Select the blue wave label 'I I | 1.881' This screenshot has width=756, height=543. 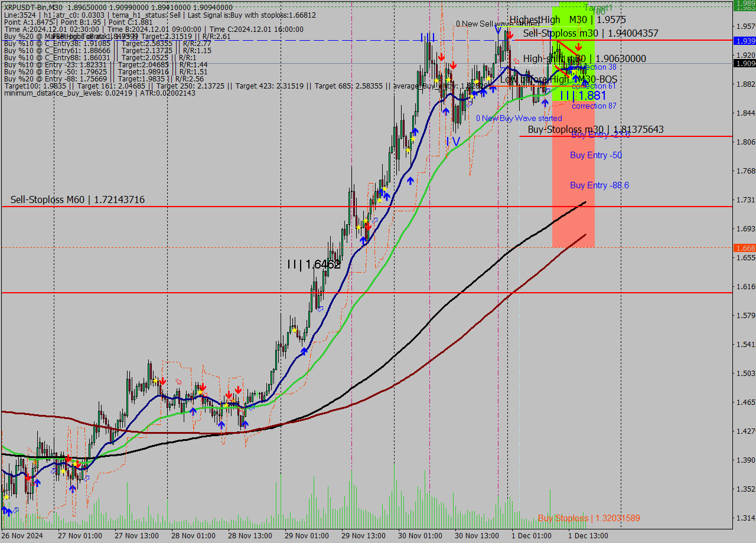pos(583,95)
